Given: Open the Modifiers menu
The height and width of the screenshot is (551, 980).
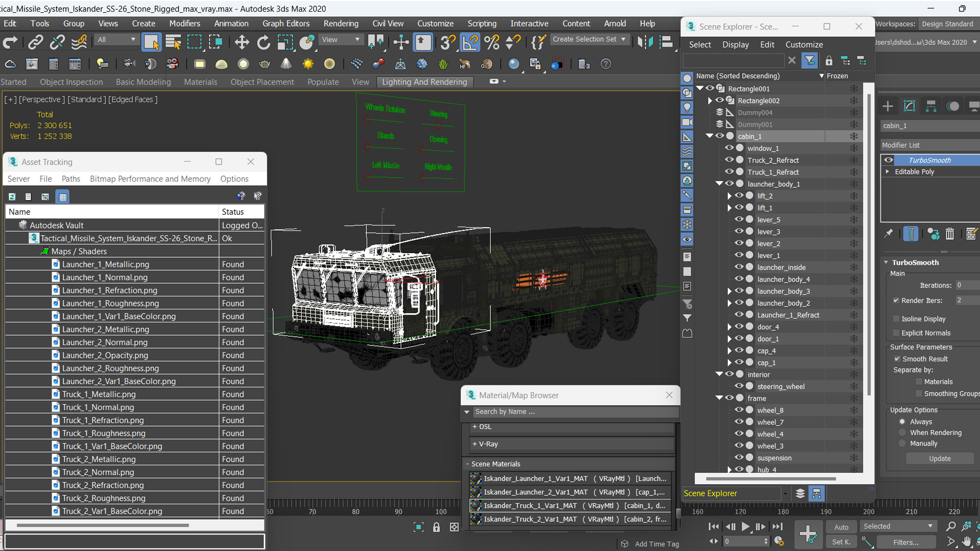Looking at the screenshot, I should point(185,23).
